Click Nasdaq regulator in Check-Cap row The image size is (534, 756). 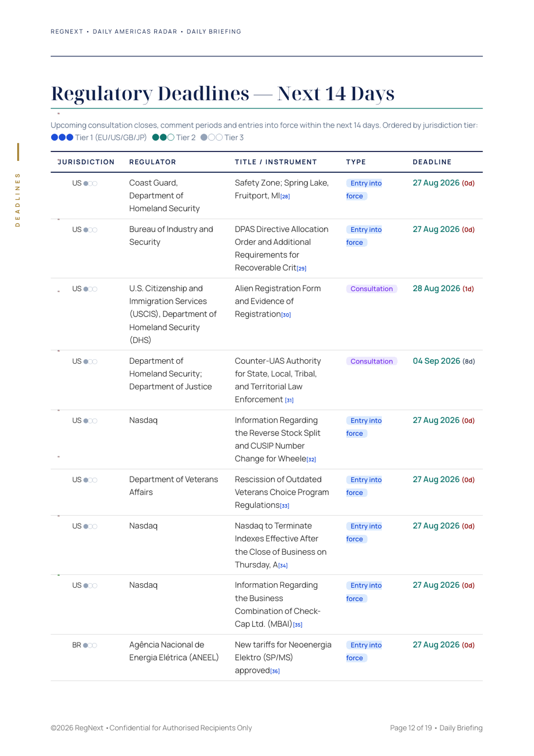pyautogui.click(x=143, y=585)
